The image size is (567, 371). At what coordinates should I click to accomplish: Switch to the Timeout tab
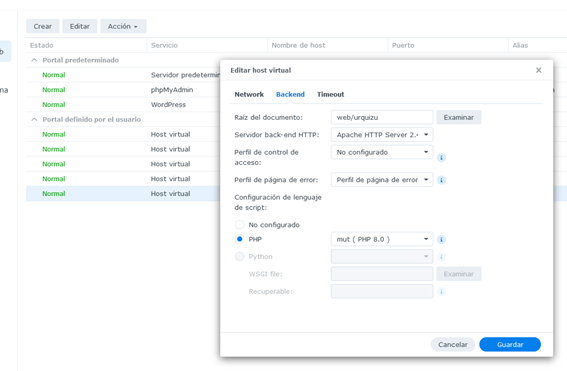pos(331,94)
